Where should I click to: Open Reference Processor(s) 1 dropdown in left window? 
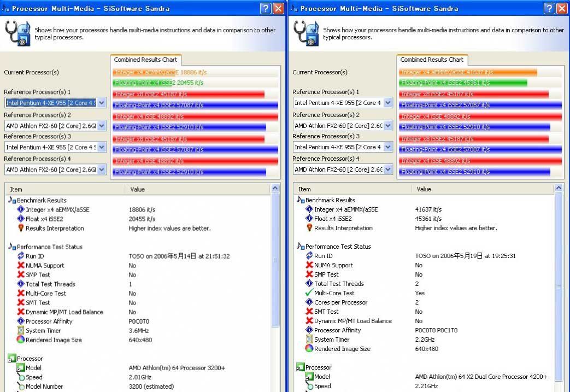pyautogui.click(x=102, y=103)
